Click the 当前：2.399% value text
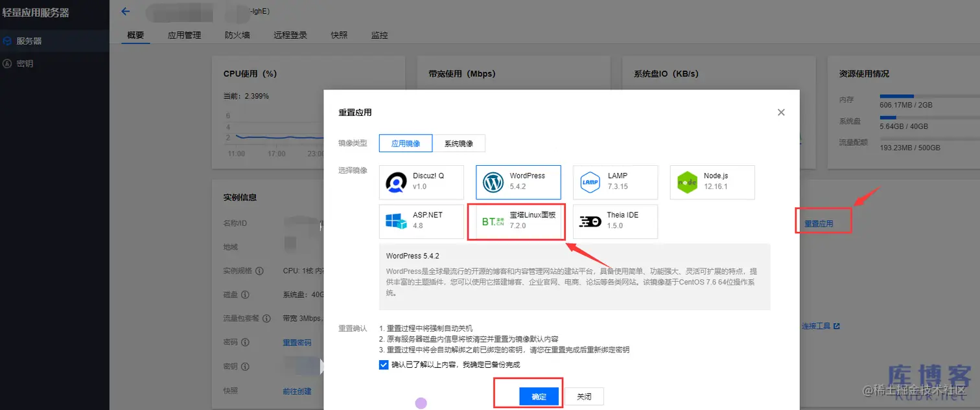 pos(246,96)
